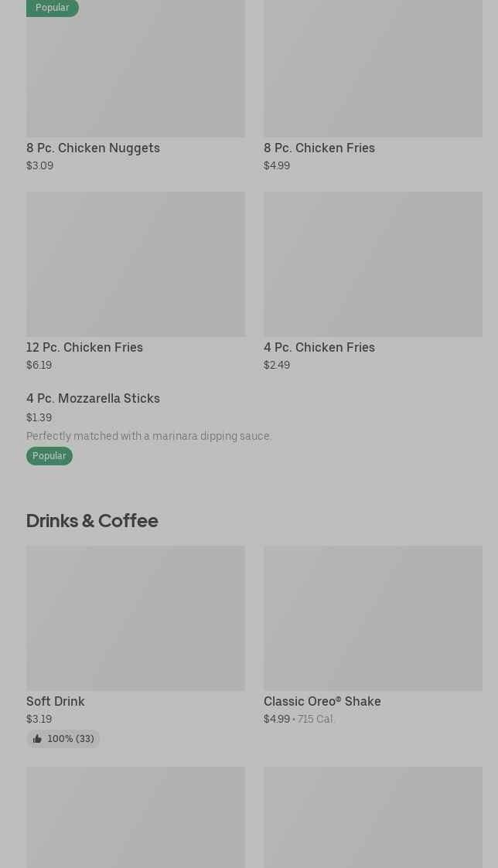Open the Soft Drink item image

tap(135, 618)
